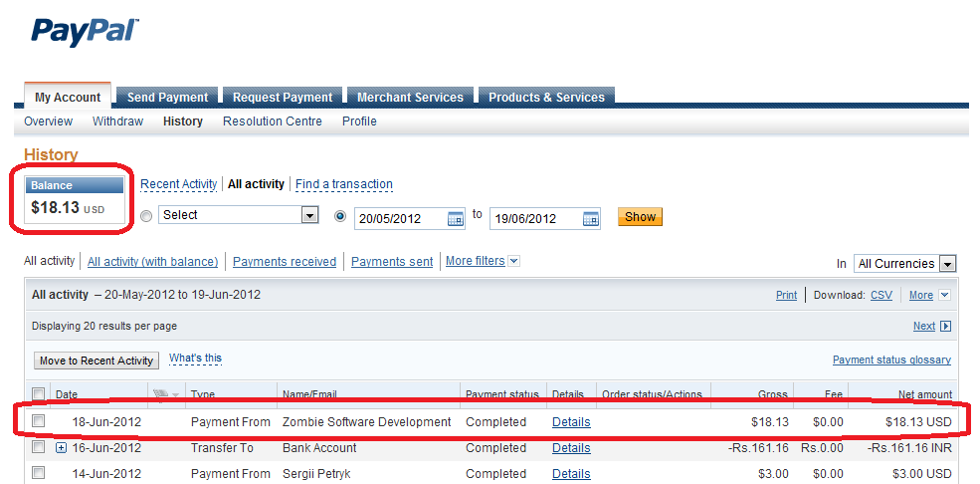
Task: Select the radio button beside Select dropdown
Action: click(146, 216)
